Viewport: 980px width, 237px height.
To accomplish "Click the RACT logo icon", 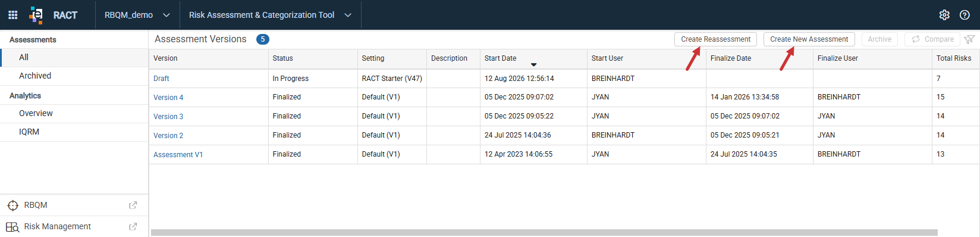I will pyautogui.click(x=36, y=15).
